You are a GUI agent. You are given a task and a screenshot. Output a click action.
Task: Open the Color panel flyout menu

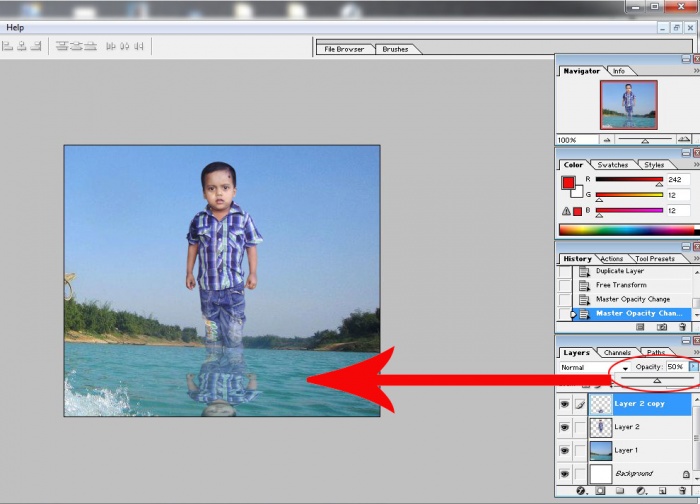tap(696, 165)
